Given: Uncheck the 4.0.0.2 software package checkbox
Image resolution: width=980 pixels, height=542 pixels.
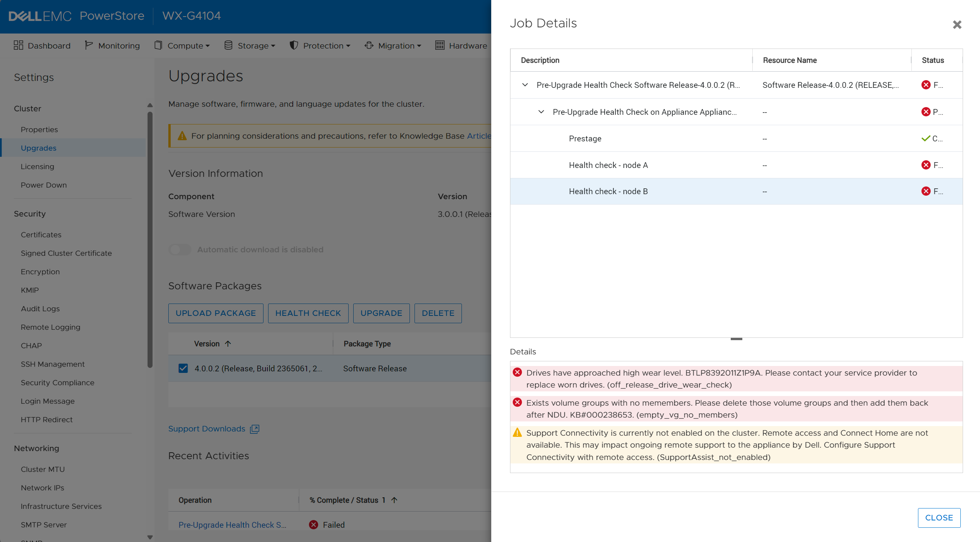Looking at the screenshot, I should click(183, 369).
